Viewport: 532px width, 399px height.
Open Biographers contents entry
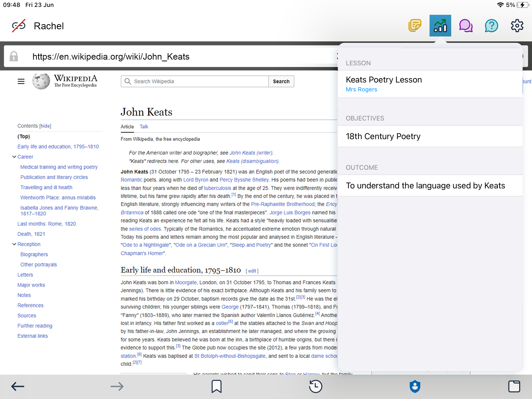[34, 254]
